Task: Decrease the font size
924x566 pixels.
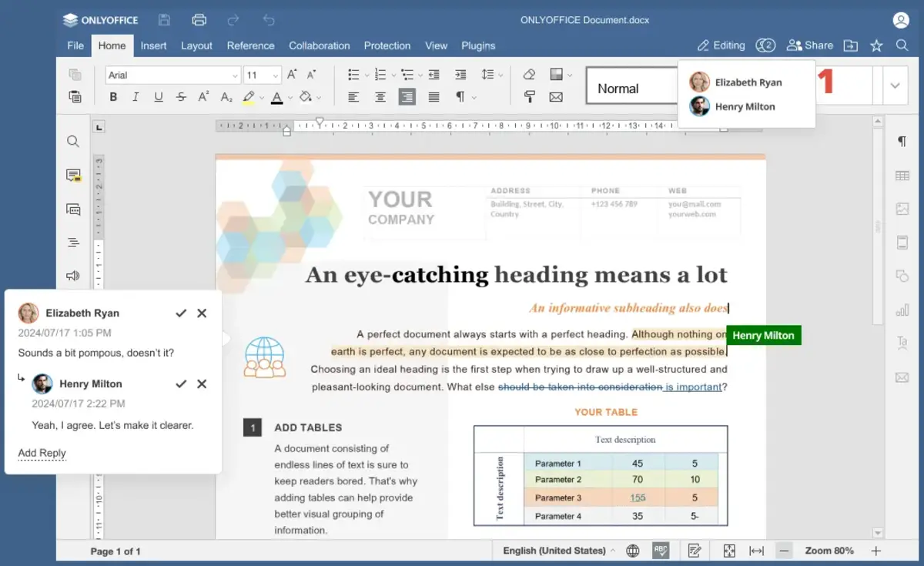Action: click(x=312, y=75)
